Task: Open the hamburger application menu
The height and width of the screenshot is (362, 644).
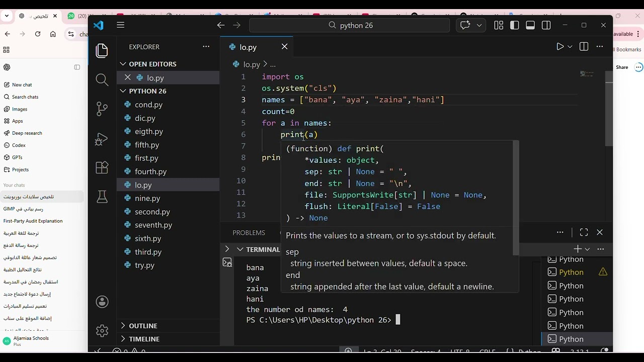Action: pos(120,25)
